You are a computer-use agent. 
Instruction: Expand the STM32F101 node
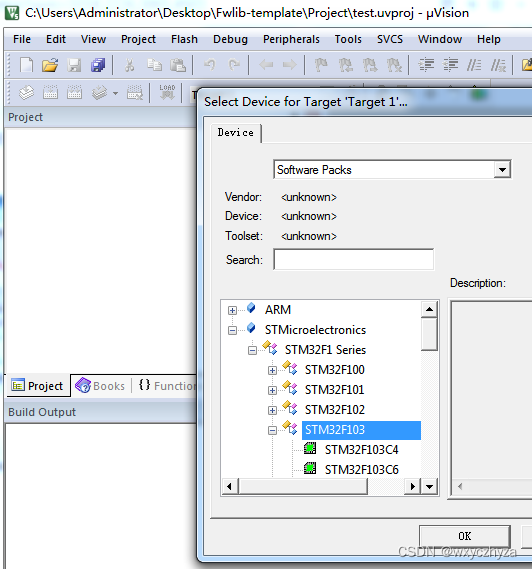[x=272, y=390]
